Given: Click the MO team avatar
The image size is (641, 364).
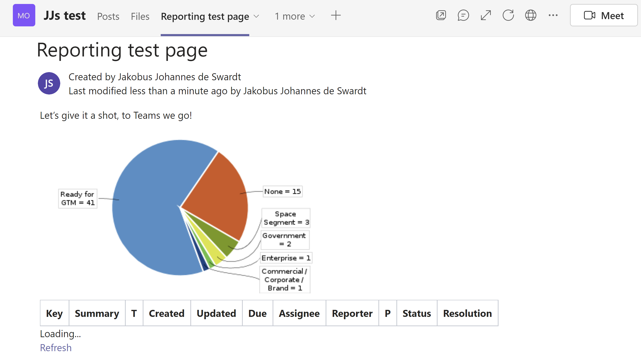Looking at the screenshot, I should tap(24, 15).
